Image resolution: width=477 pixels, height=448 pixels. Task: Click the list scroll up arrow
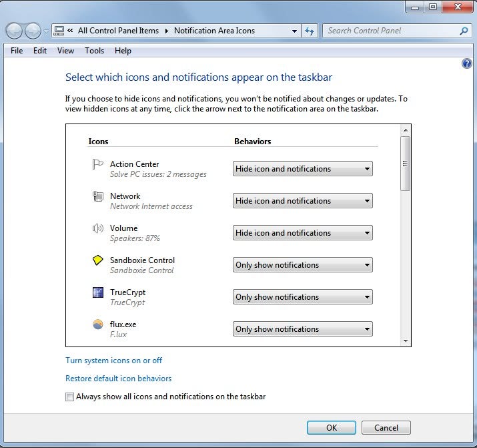click(405, 130)
